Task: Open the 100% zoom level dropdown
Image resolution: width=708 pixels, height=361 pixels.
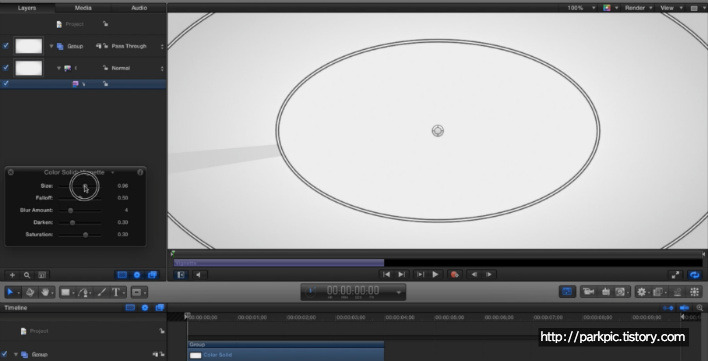Action: tap(582, 8)
